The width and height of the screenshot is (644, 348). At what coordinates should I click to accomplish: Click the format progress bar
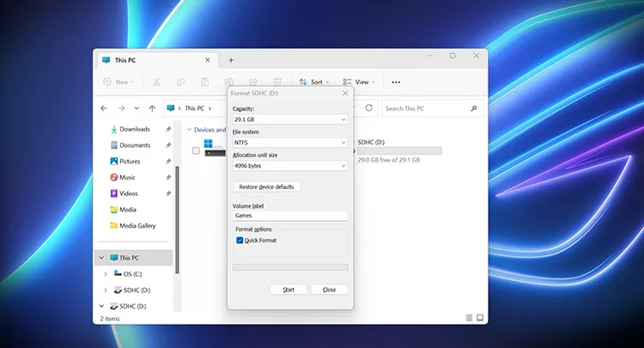click(x=290, y=267)
